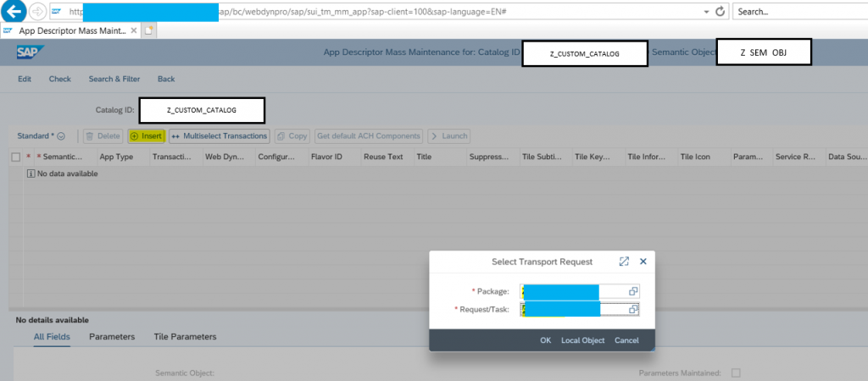Click Multiselect Transactions button

[x=220, y=136]
